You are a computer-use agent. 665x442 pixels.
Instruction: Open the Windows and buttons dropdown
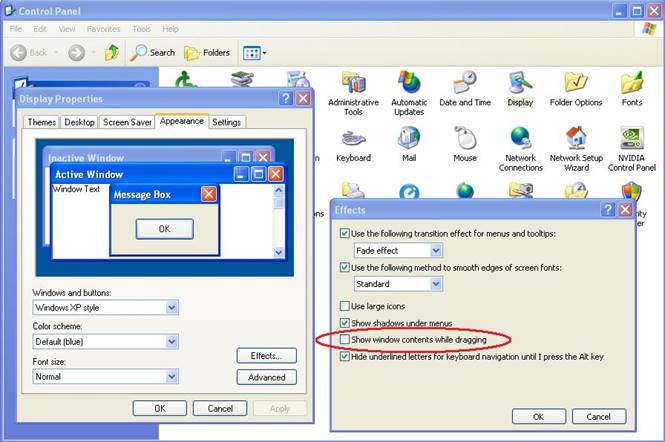172,308
